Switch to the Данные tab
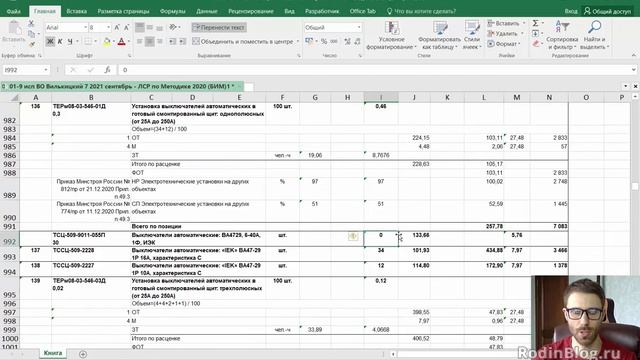This screenshot has height=360, width=640. (207, 11)
